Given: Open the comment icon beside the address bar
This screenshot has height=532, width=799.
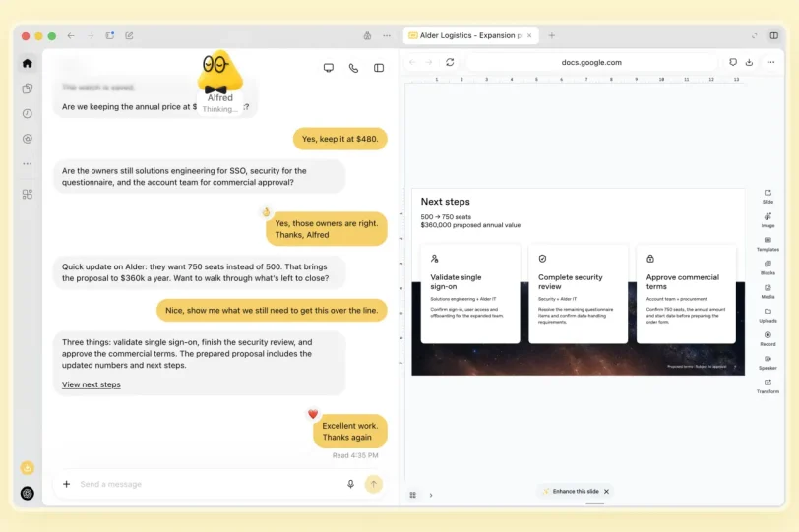Looking at the screenshot, I should click(x=733, y=62).
